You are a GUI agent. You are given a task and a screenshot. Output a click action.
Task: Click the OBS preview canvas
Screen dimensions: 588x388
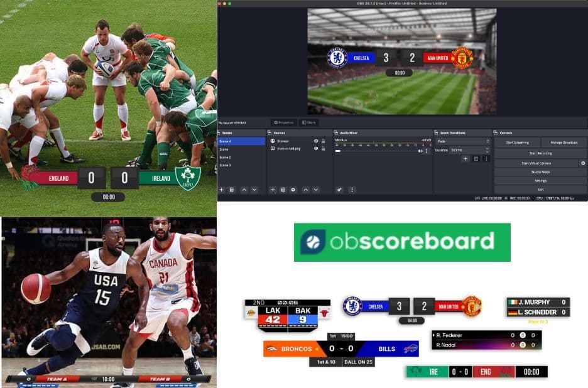pyautogui.click(x=402, y=62)
